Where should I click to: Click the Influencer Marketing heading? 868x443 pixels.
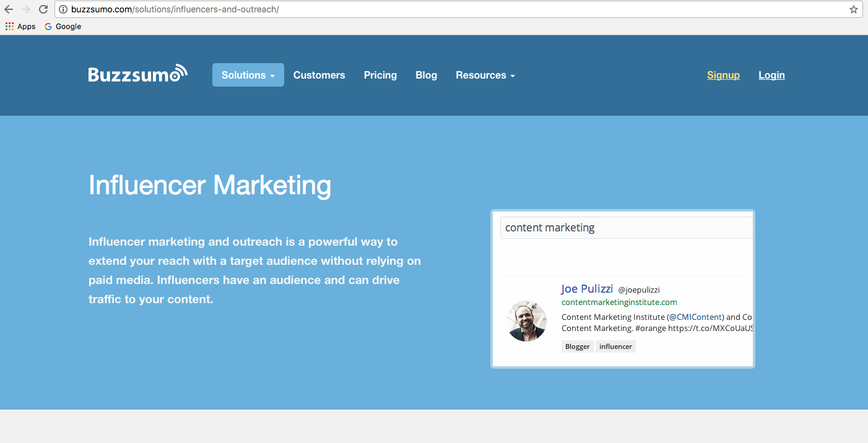pyautogui.click(x=210, y=185)
